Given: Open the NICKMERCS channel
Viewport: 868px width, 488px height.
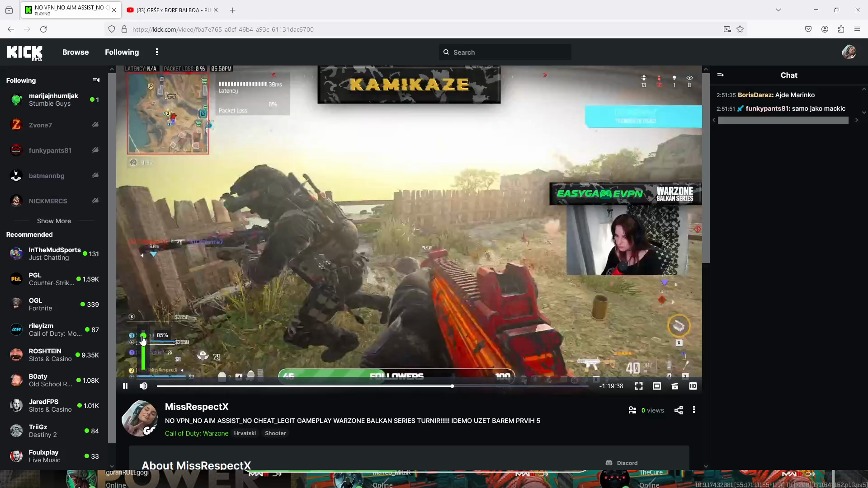Looking at the screenshot, I should [x=54, y=201].
